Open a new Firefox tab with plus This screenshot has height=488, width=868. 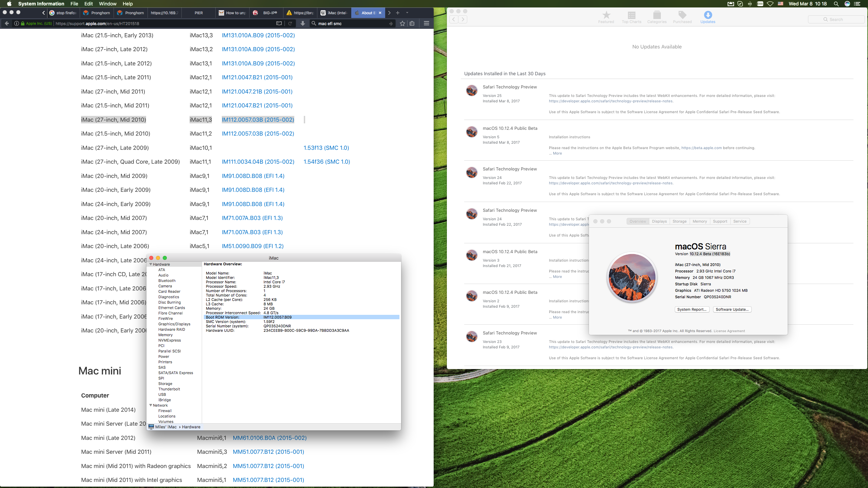click(x=398, y=13)
